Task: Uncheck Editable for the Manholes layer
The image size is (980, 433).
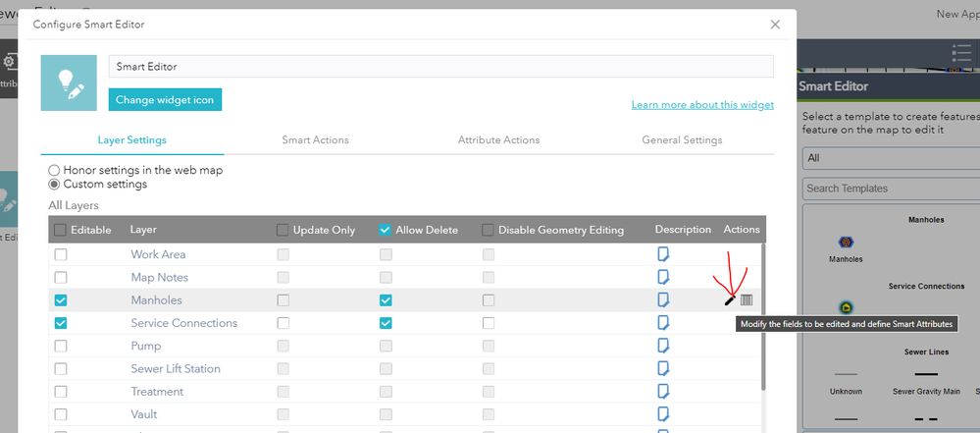Action: pos(61,300)
